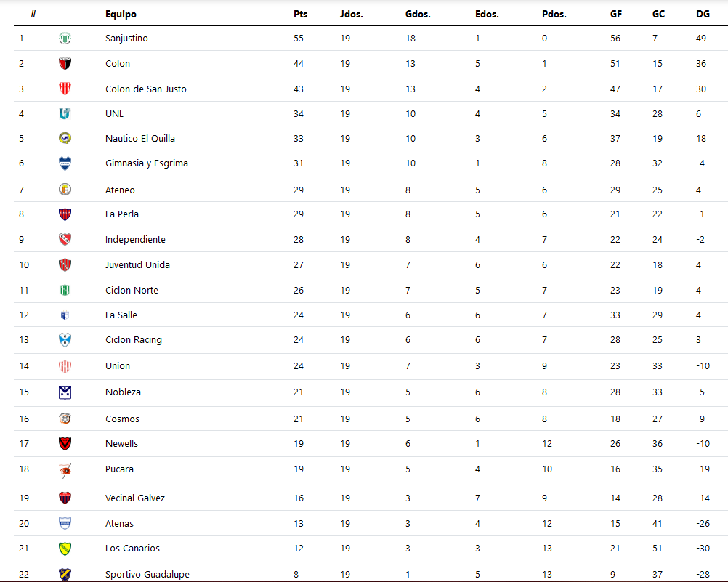Click the Colon team shield icon

click(65, 63)
